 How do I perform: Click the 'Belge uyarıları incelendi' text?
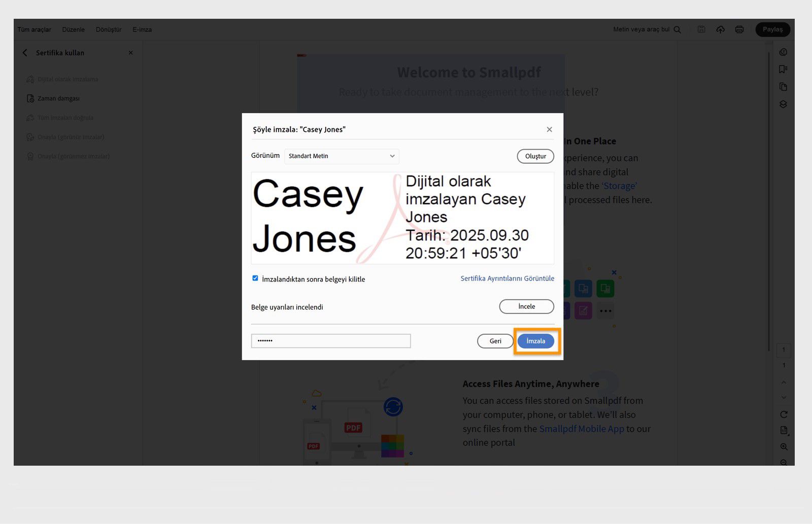click(x=287, y=307)
